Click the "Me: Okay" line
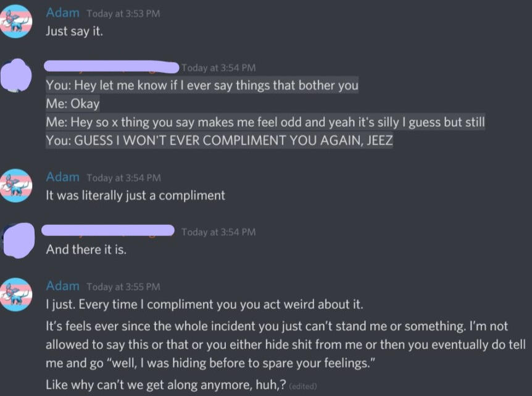The height and width of the screenshot is (396, 532). (x=72, y=104)
